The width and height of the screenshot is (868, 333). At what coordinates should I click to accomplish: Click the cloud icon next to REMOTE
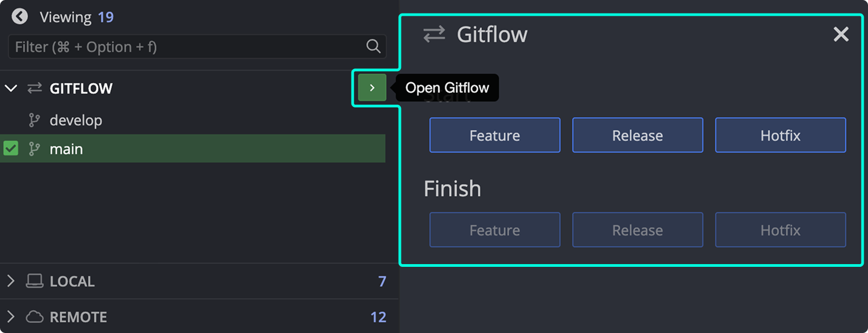point(33,317)
